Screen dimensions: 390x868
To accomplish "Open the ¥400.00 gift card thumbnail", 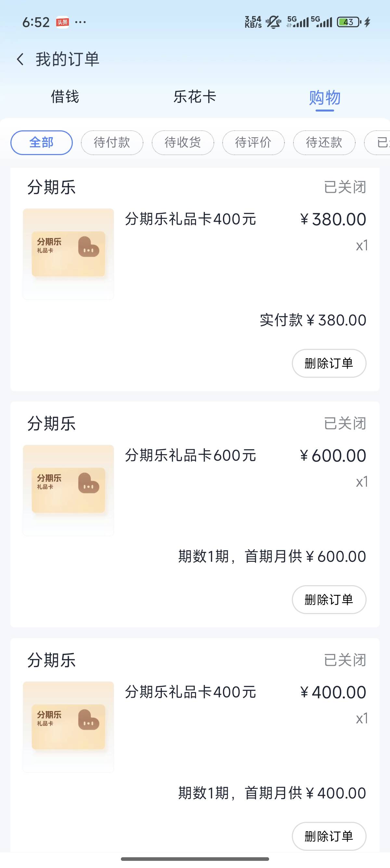I will coord(68,727).
